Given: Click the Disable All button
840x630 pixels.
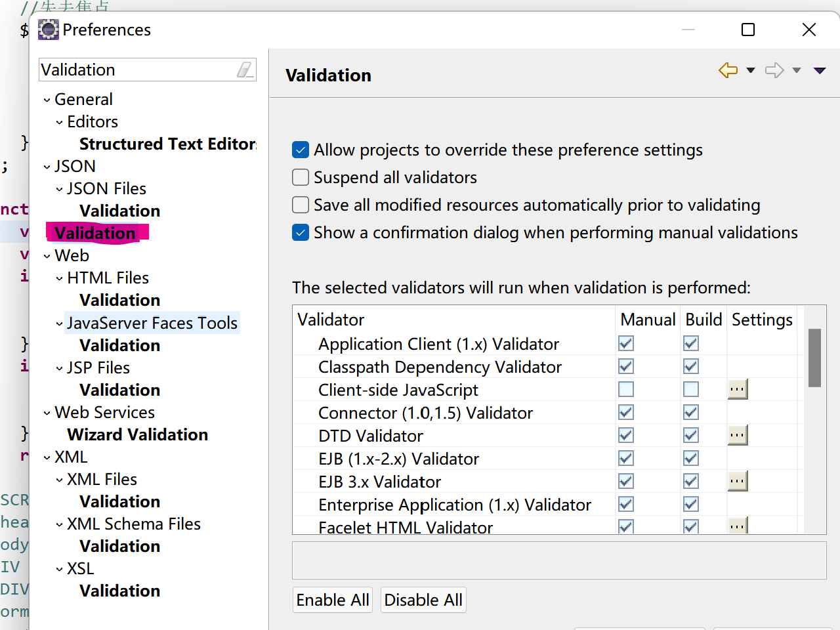Looking at the screenshot, I should (423, 600).
